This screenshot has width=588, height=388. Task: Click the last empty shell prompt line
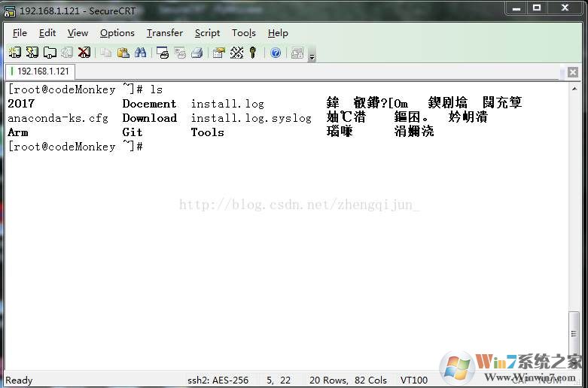click(75, 147)
